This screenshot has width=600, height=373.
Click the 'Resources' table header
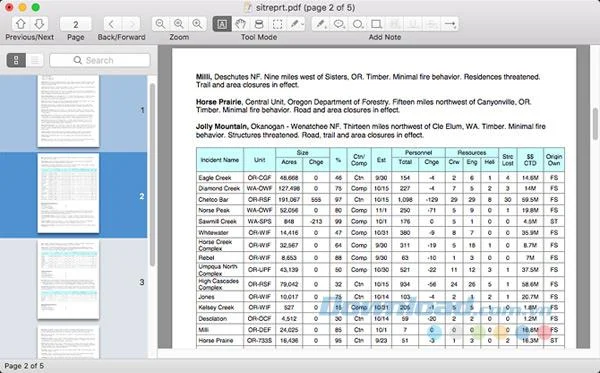click(472, 153)
